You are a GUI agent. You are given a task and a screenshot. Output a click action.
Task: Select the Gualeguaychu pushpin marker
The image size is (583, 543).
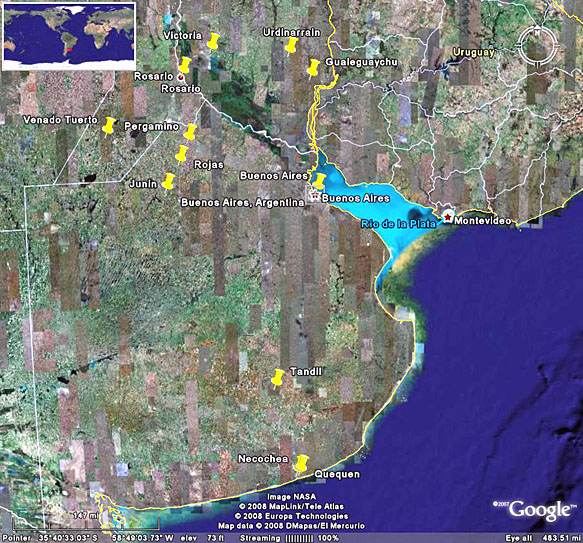point(313,68)
